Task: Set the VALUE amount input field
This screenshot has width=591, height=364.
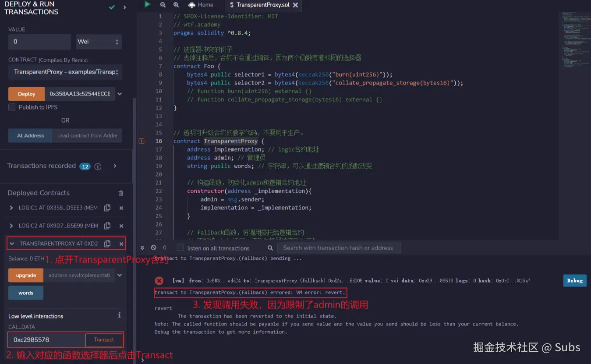Action: [x=39, y=42]
